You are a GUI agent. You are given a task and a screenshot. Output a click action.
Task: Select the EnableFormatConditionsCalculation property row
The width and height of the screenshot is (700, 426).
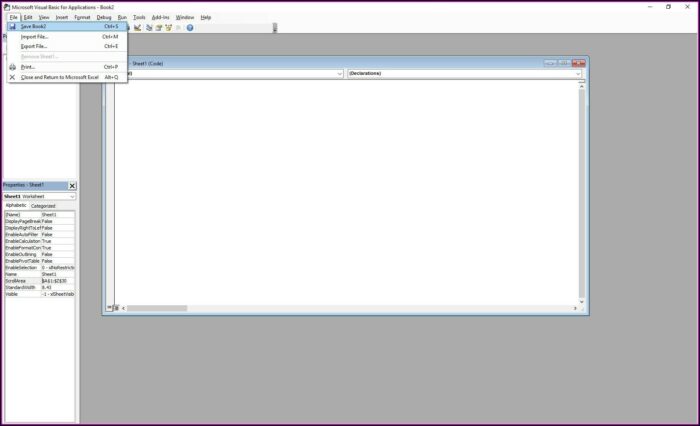coord(40,248)
